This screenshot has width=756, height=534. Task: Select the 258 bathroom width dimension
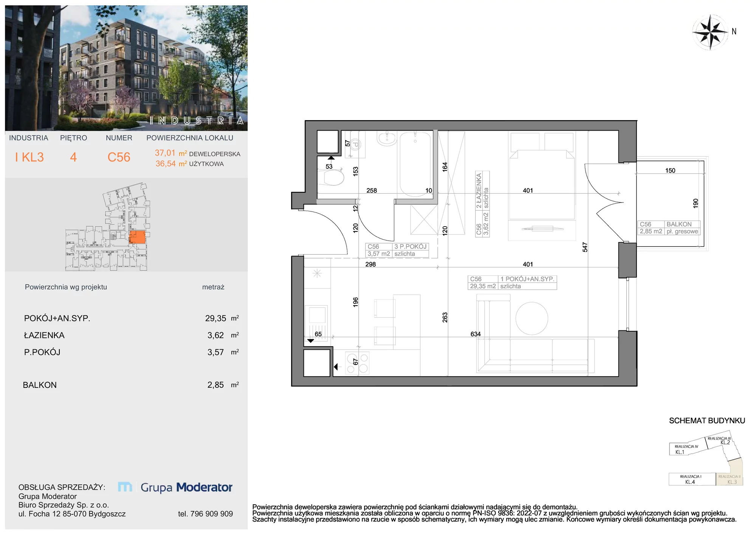(372, 191)
